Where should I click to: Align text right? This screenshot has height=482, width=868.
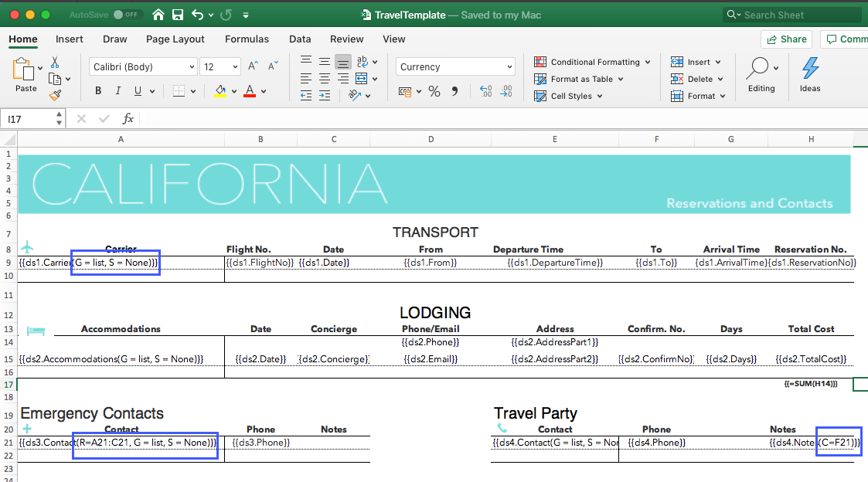(x=343, y=79)
